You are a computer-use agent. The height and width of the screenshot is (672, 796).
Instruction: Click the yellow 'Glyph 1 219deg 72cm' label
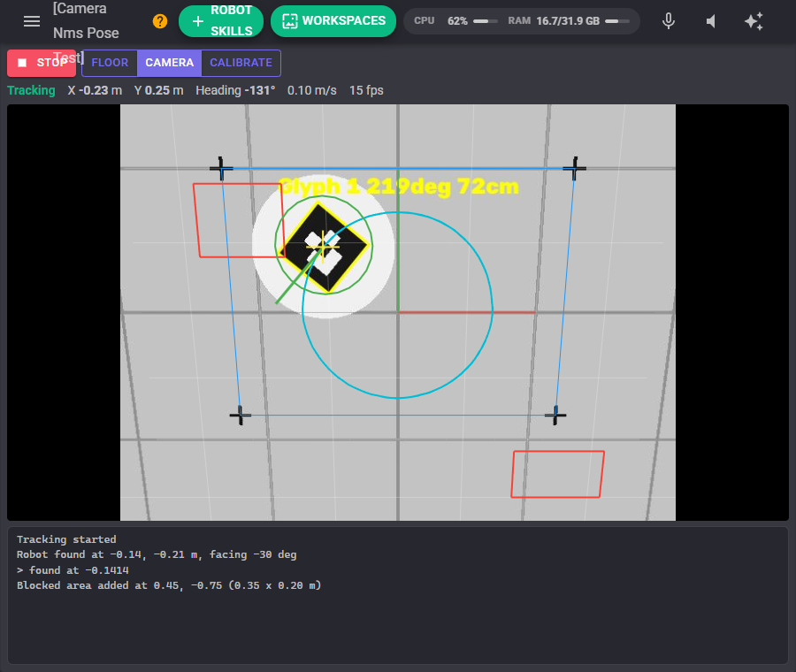pos(399,187)
